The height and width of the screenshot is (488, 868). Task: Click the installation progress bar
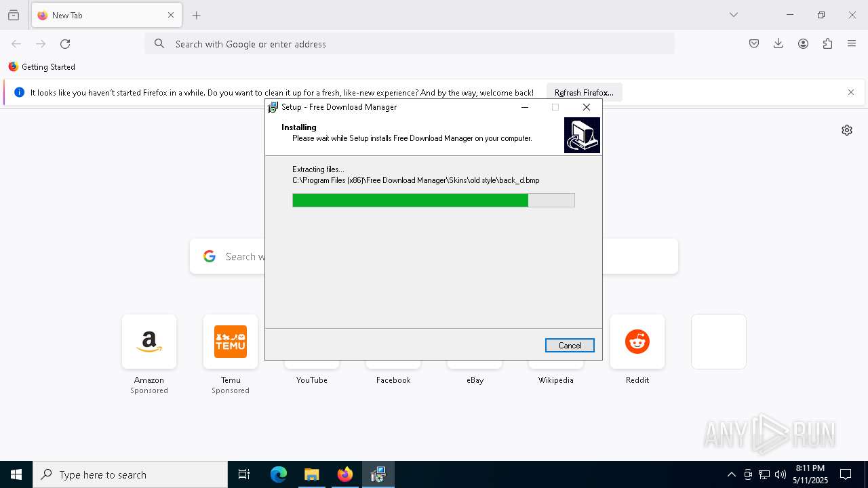point(433,200)
